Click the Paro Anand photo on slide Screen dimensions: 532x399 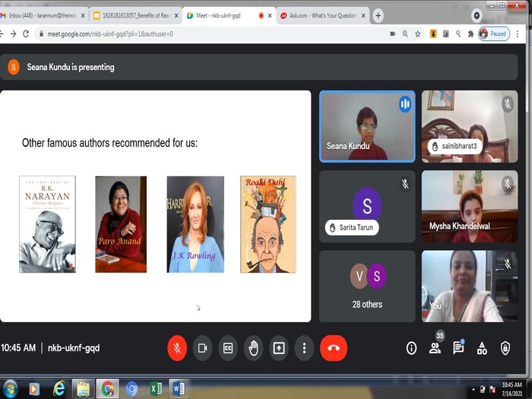[x=121, y=224]
